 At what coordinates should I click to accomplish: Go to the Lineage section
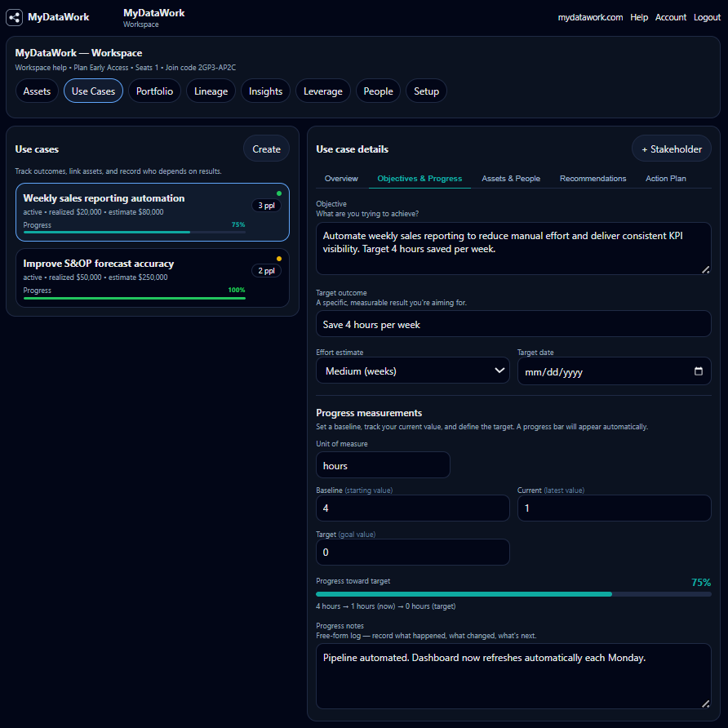(211, 91)
